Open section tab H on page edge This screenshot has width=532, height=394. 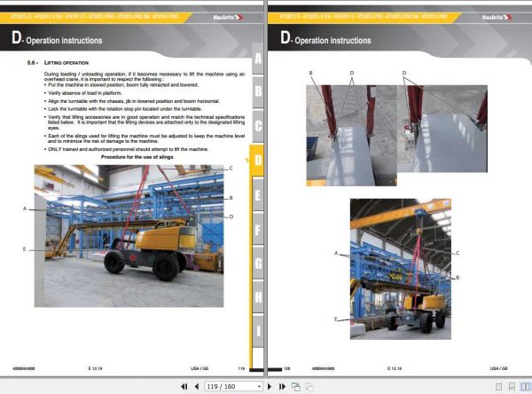pos(258,297)
